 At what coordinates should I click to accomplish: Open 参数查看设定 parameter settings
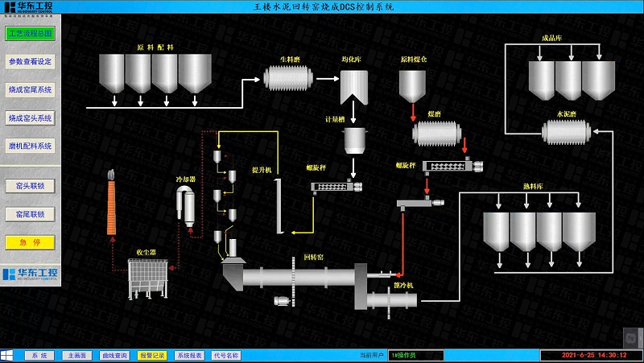tap(30, 61)
